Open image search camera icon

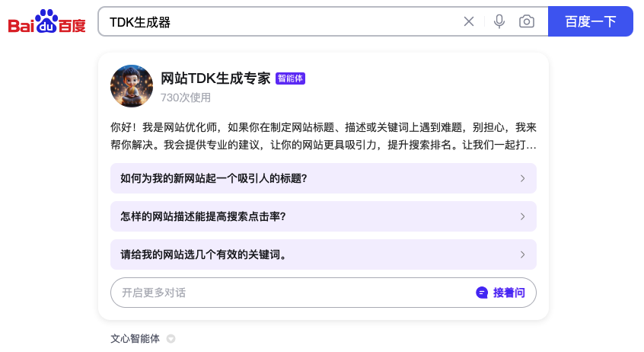(527, 21)
